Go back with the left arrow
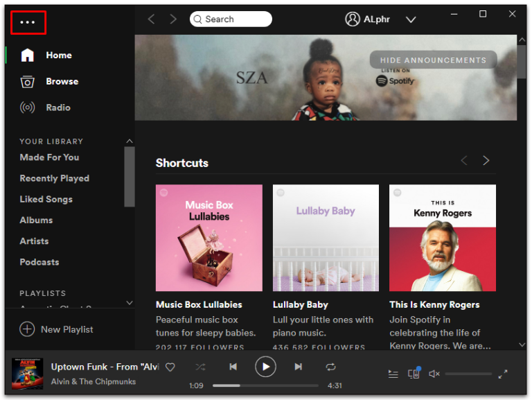This screenshot has width=532, height=400. [151, 19]
